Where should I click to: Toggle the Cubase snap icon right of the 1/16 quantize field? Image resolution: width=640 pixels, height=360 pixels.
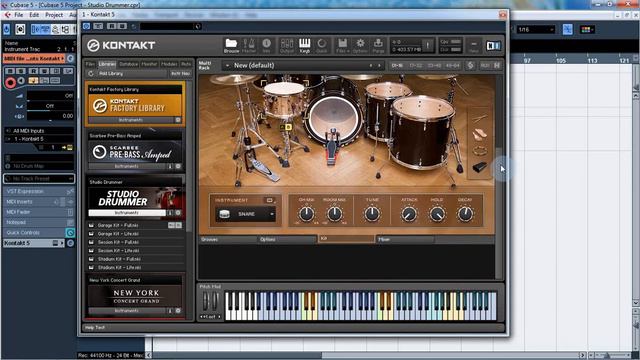click(567, 29)
